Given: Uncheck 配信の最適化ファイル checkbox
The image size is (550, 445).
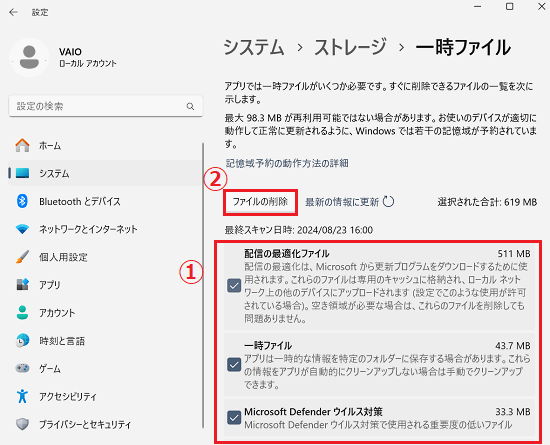Looking at the screenshot, I should (234, 285).
